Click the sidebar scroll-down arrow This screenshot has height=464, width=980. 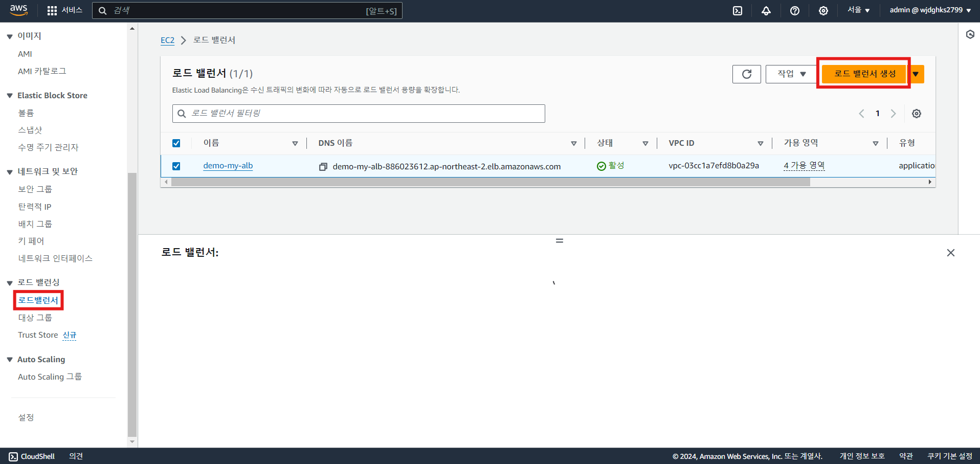coord(132,441)
